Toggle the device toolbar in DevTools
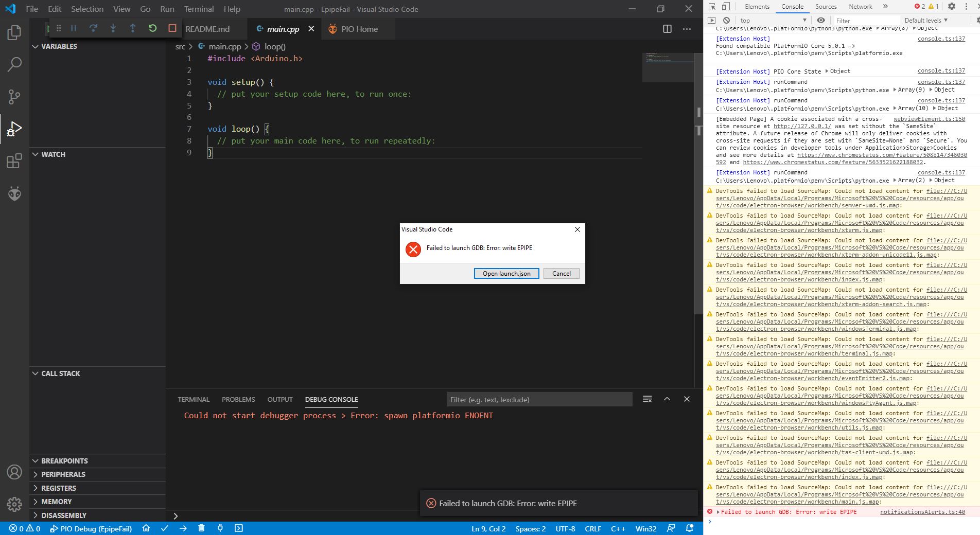This screenshot has height=535, width=980. pos(726,7)
